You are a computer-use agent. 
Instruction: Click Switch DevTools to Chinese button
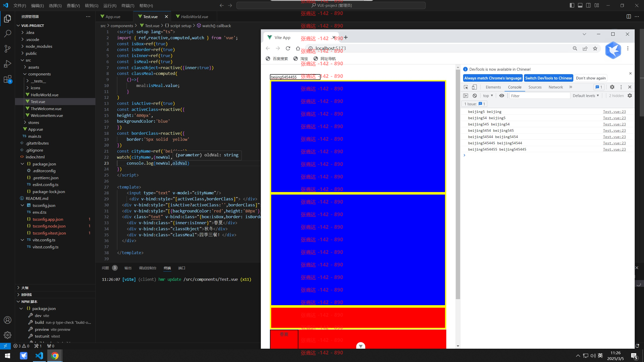[x=549, y=78]
